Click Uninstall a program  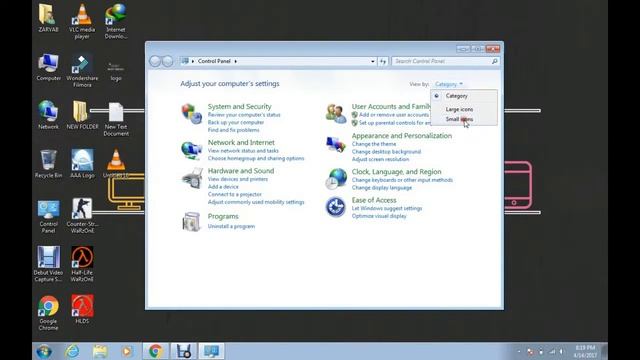coord(231,226)
